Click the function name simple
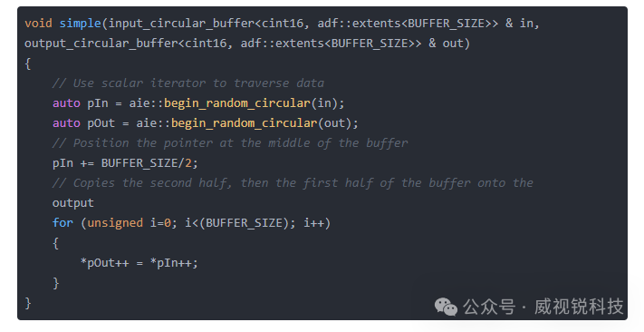The width and height of the screenshot is (644, 332). pyautogui.click(x=81, y=23)
